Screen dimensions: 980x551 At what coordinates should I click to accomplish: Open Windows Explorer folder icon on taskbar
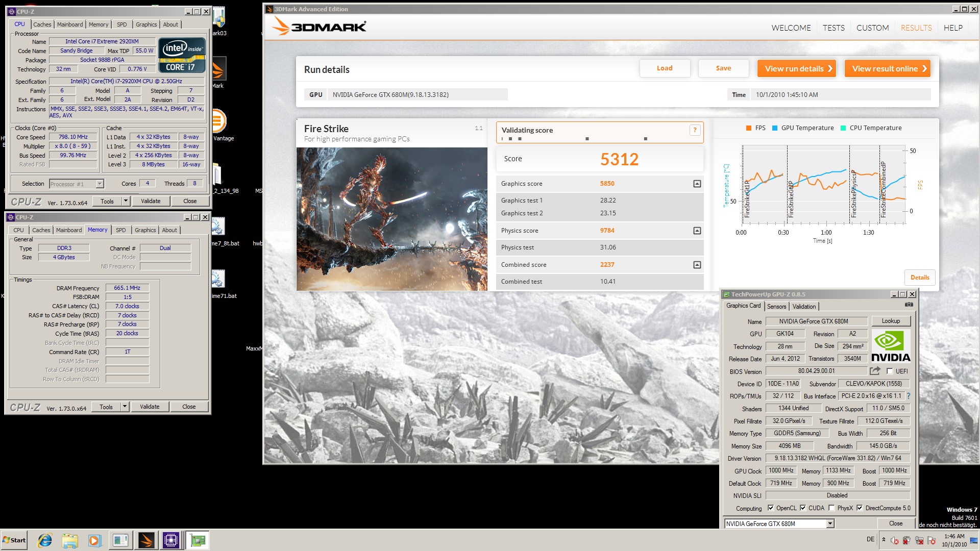click(70, 540)
